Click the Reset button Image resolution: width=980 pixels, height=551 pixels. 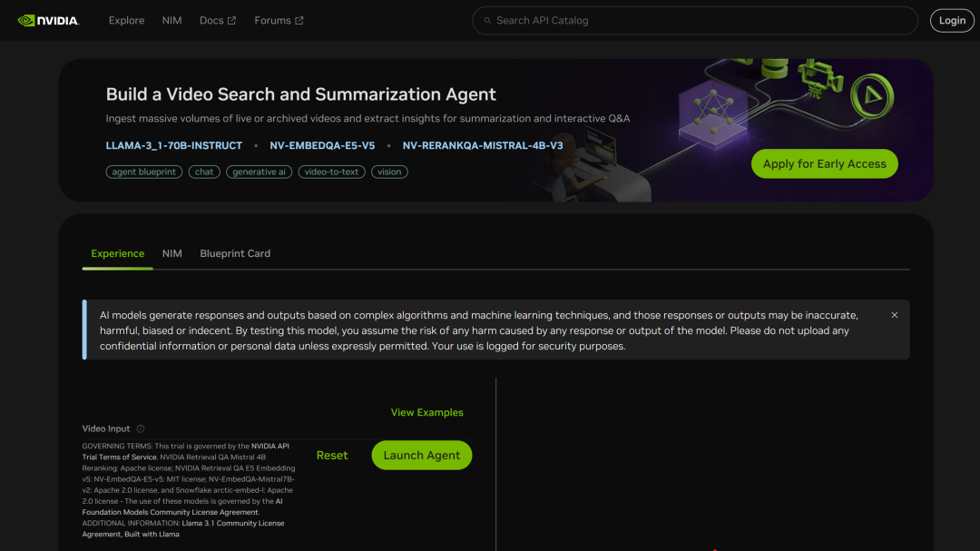pyautogui.click(x=332, y=456)
